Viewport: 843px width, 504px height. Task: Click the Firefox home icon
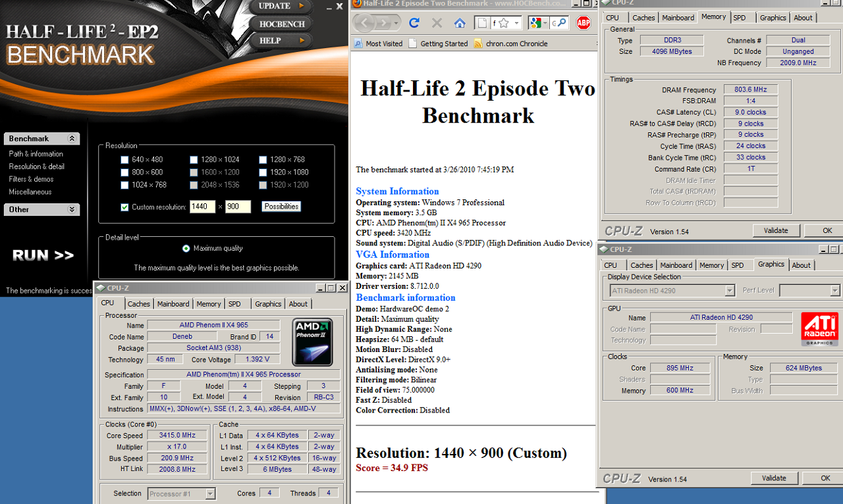click(460, 23)
